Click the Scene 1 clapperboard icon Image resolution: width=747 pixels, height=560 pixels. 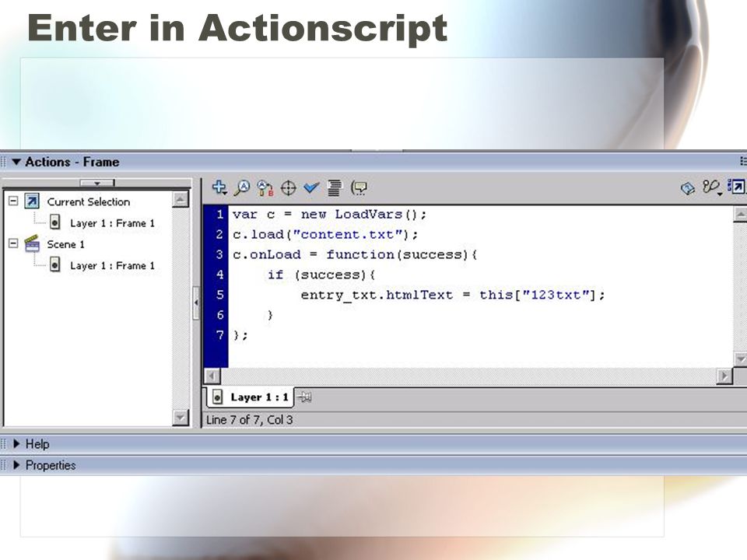pos(32,243)
